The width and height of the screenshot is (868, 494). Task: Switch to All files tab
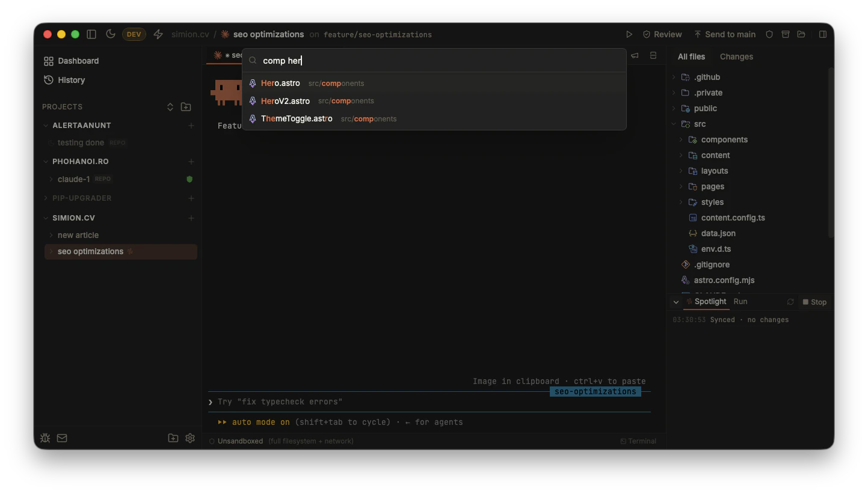[691, 56]
